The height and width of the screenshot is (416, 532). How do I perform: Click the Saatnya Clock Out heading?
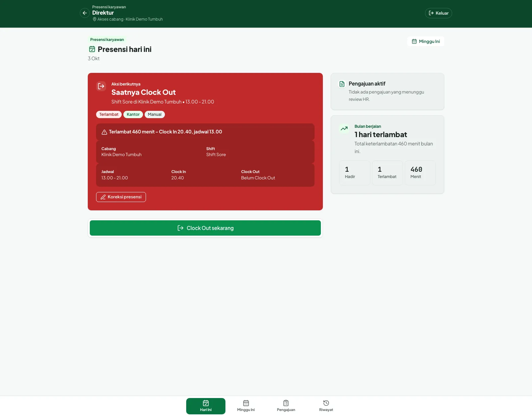[144, 93]
